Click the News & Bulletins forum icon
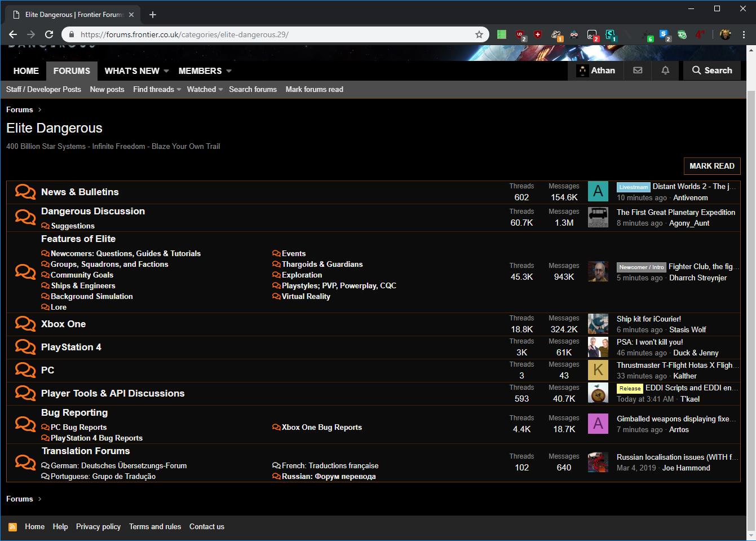The width and height of the screenshot is (756, 541). point(25,192)
